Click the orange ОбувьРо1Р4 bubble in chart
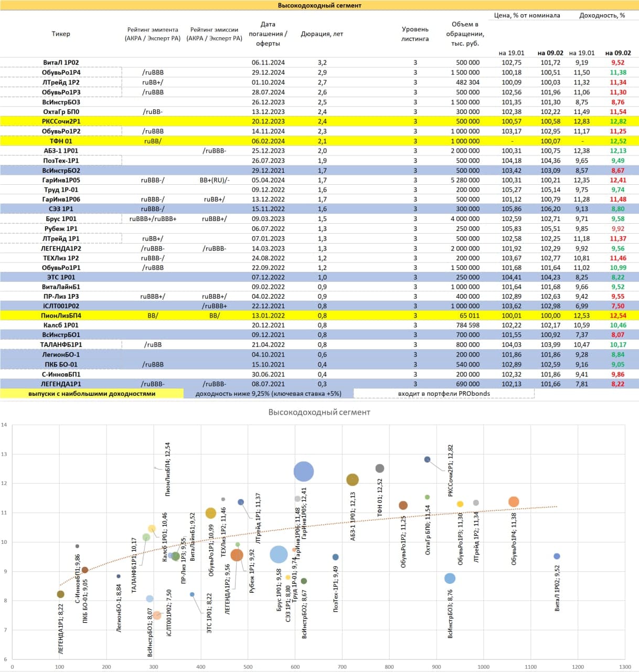The width and height of the screenshot is (639, 672). click(514, 502)
